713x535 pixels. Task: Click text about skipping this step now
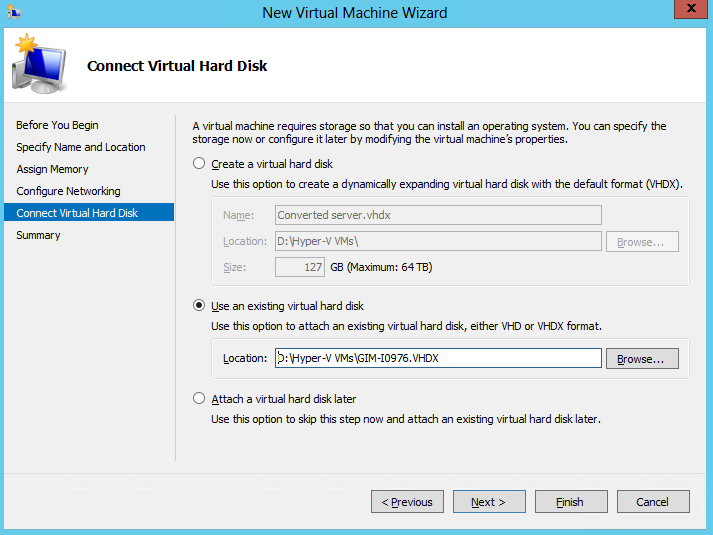click(406, 419)
